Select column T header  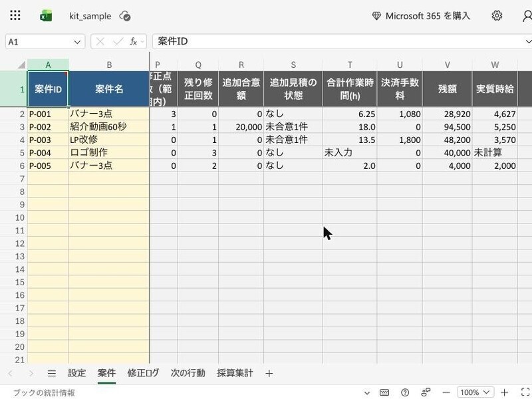(350, 65)
